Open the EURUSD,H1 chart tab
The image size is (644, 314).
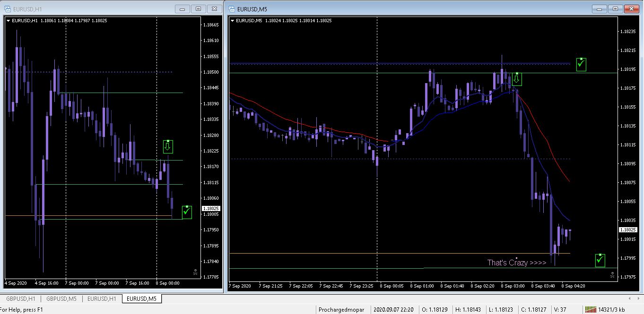[x=102, y=298]
